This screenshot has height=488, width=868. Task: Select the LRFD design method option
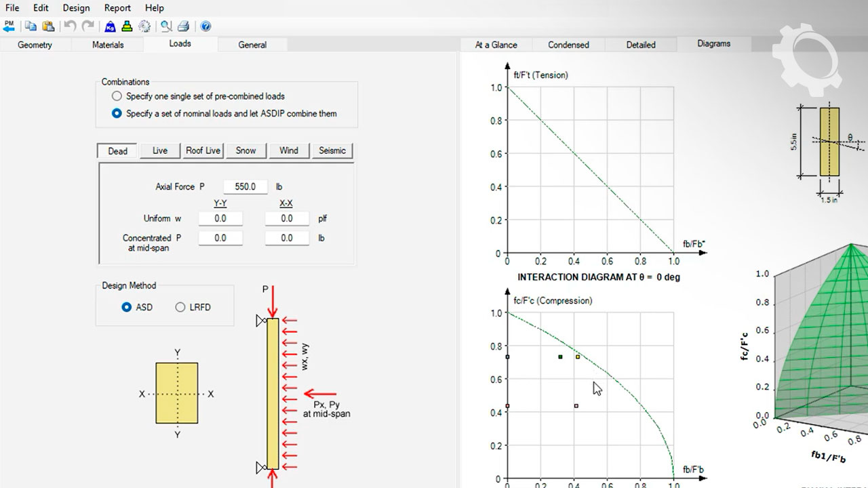coord(180,307)
